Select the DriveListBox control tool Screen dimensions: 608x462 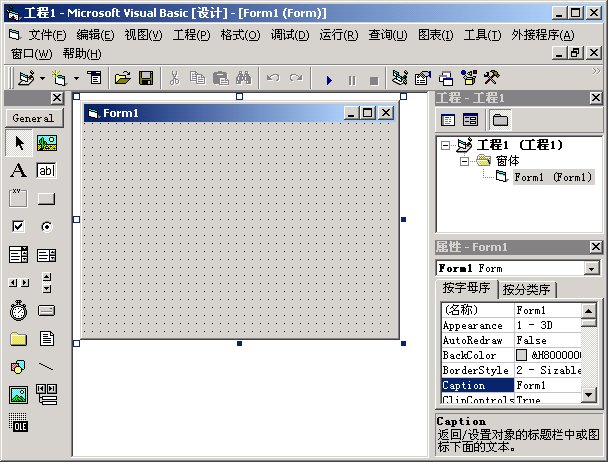[x=47, y=310]
